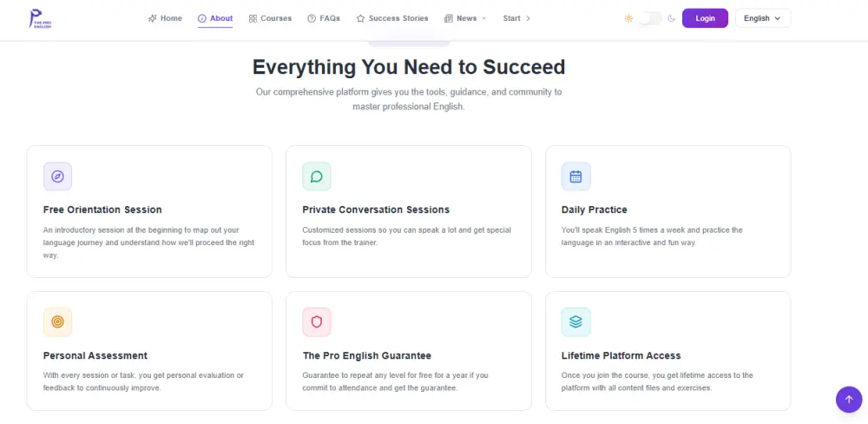The image size is (868, 424).
Task: Click the layers icon for Lifetime Platform Access
Action: click(x=575, y=321)
